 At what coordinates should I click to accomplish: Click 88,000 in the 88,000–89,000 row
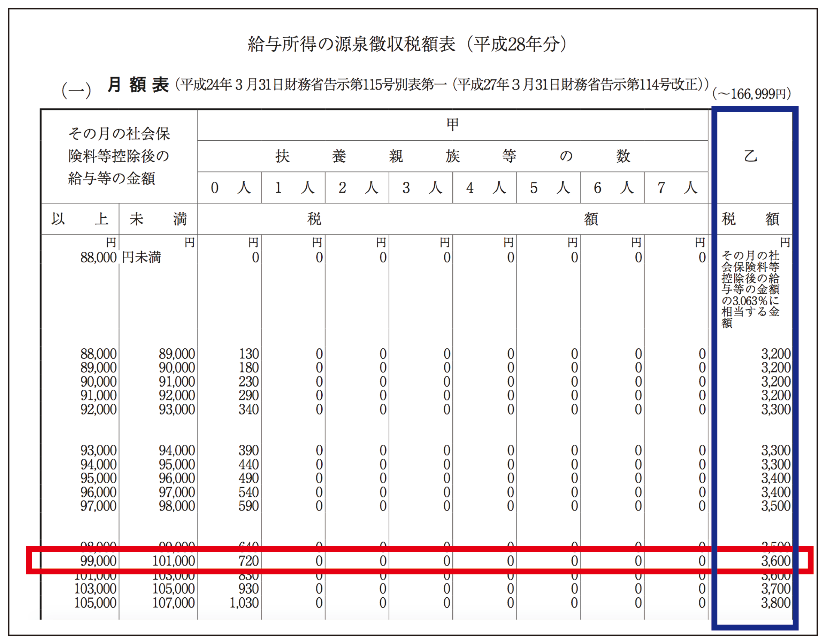tap(98, 354)
